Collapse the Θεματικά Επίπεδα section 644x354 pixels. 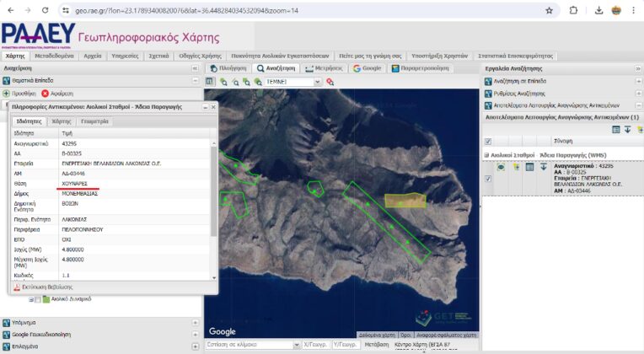click(195, 81)
